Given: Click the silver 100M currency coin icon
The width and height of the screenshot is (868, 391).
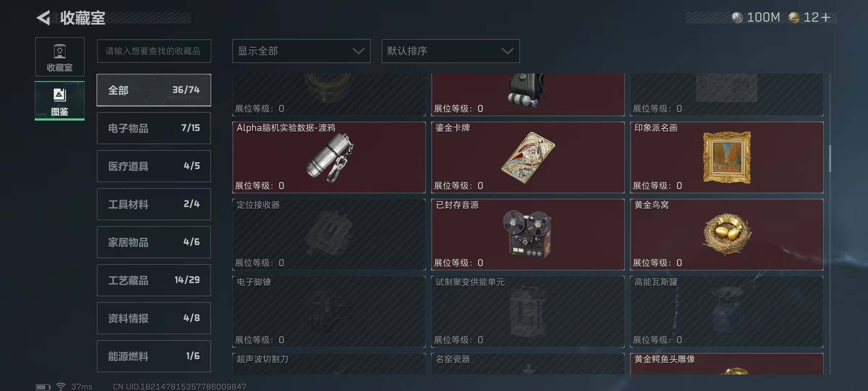Looking at the screenshot, I should tap(737, 17).
